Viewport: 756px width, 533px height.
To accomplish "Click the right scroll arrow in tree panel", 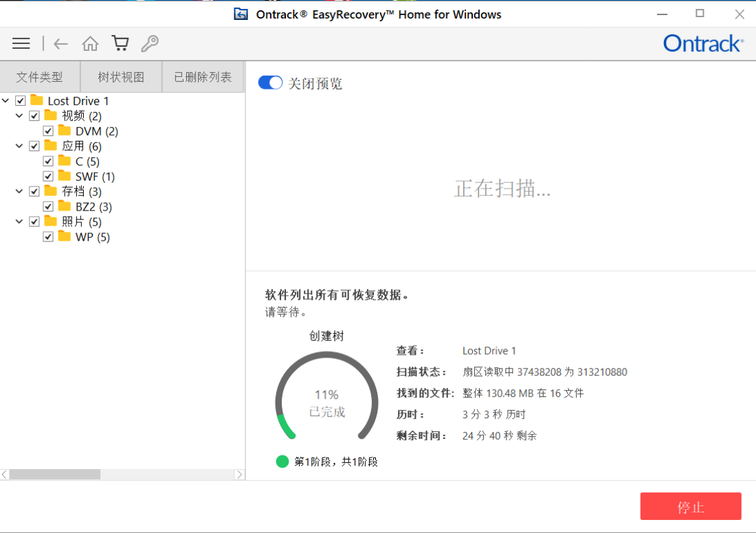I will point(239,475).
